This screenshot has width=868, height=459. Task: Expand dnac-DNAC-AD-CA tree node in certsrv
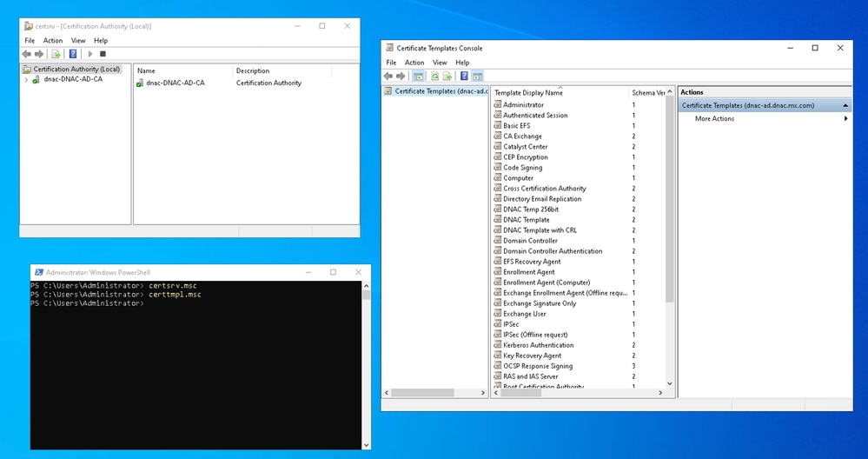[x=26, y=80]
